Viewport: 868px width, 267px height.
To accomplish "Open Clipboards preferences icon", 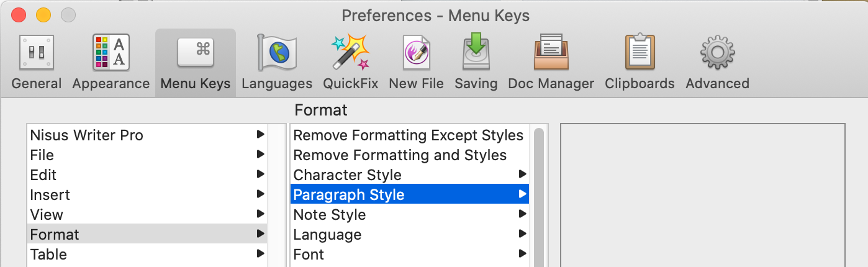I will [640, 52].
